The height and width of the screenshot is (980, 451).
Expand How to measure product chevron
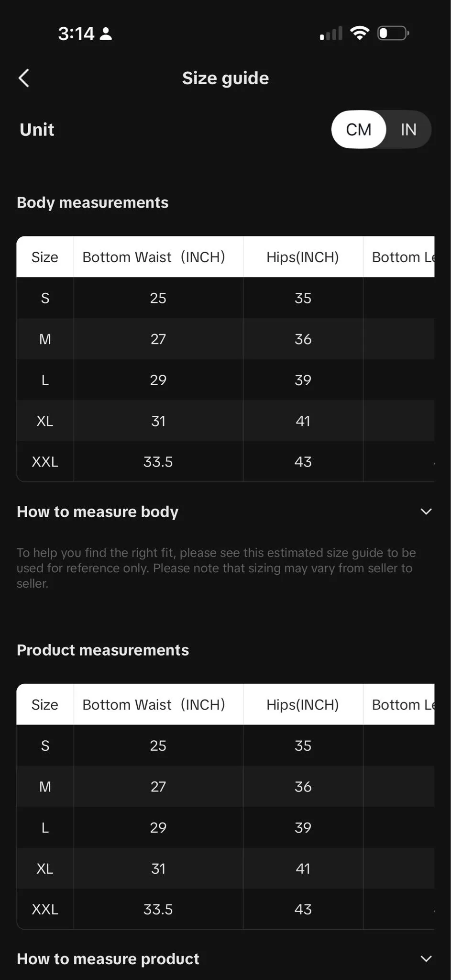[426, 959]
